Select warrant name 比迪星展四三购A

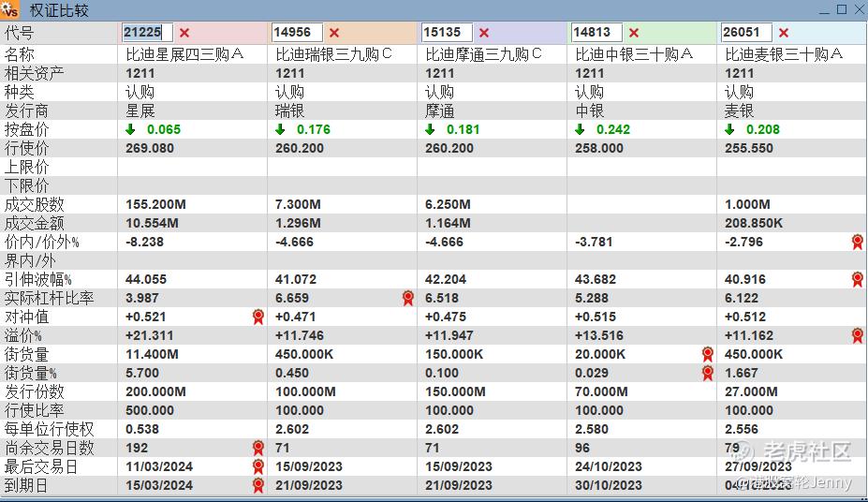(184, 54)
